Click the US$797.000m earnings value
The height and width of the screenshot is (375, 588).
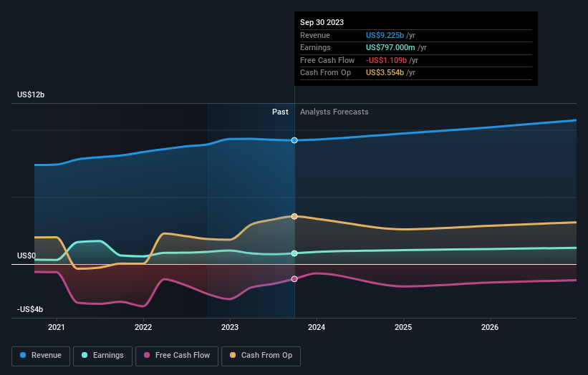[390, 47]
